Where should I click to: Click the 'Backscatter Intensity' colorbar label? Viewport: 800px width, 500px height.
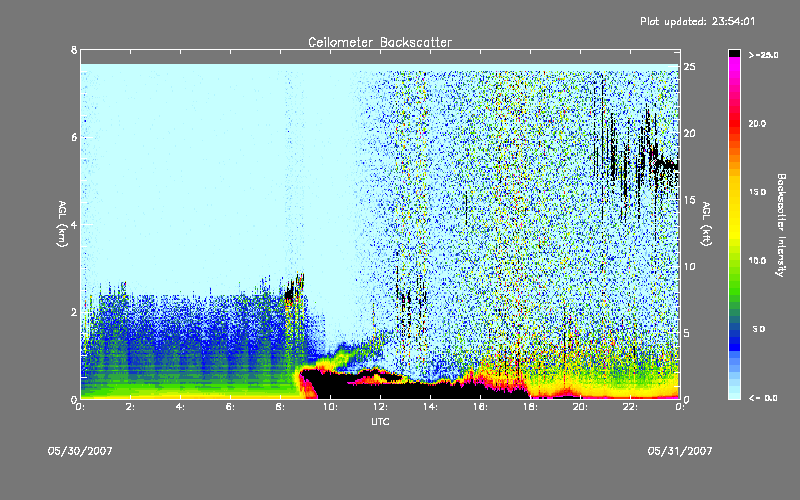click(x=781, y=225)
